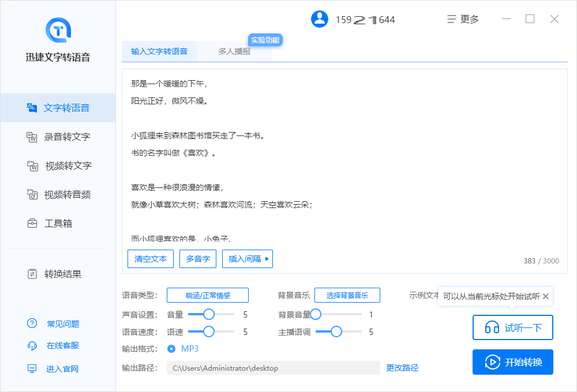Contact 在线客服 support
This screenshot has width=577, height=392.
[54, 346]
